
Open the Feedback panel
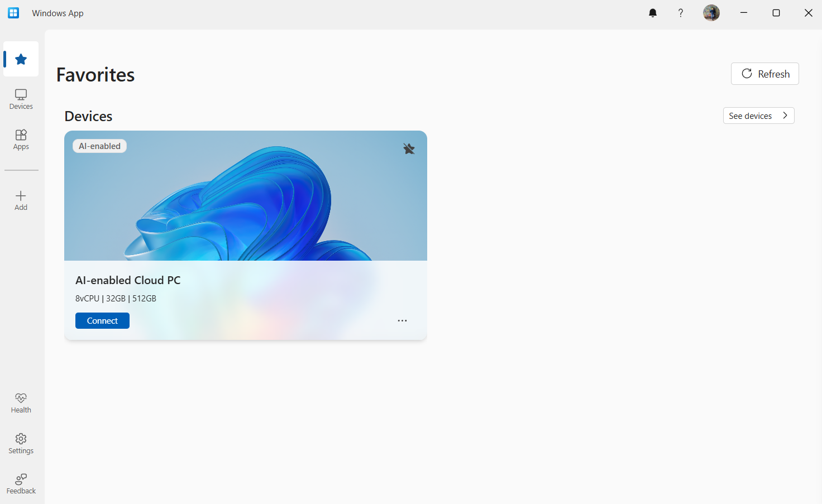tap(21, 483)
